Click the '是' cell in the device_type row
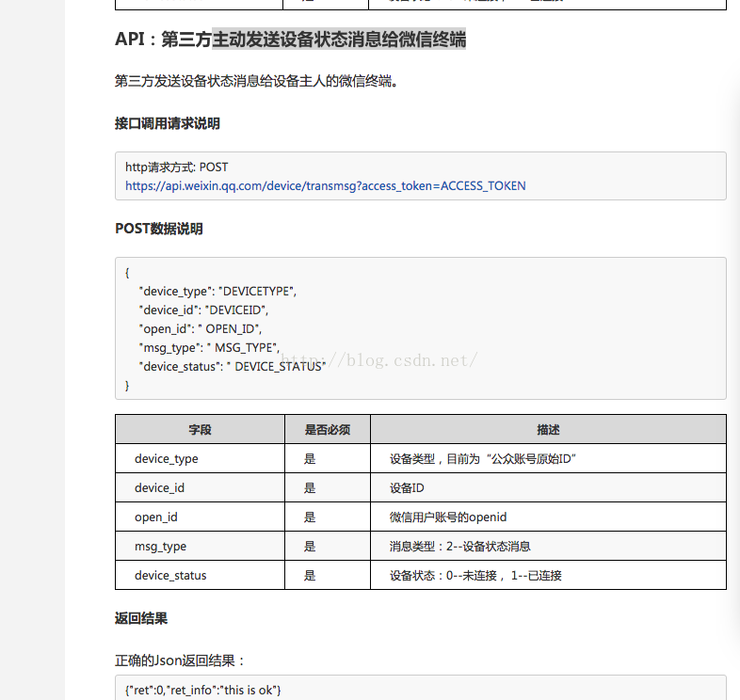Screen dimensions: 740x700 (x=328, y=459)
